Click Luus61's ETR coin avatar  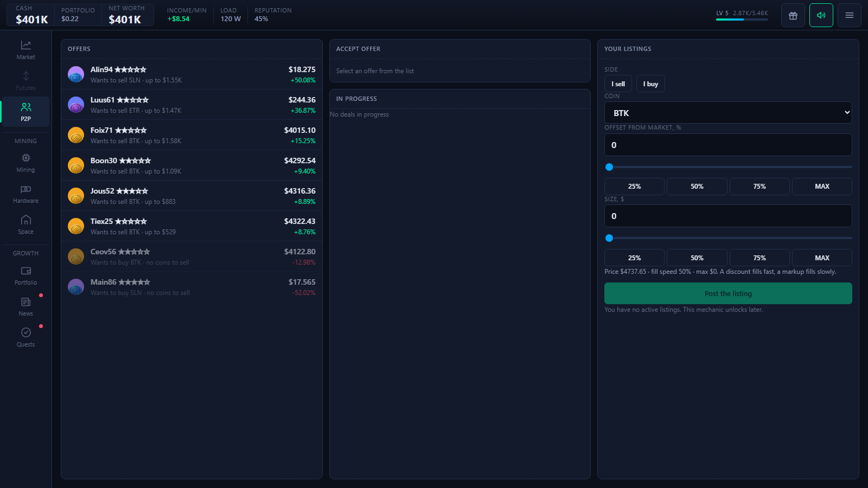tap(76, 105)
